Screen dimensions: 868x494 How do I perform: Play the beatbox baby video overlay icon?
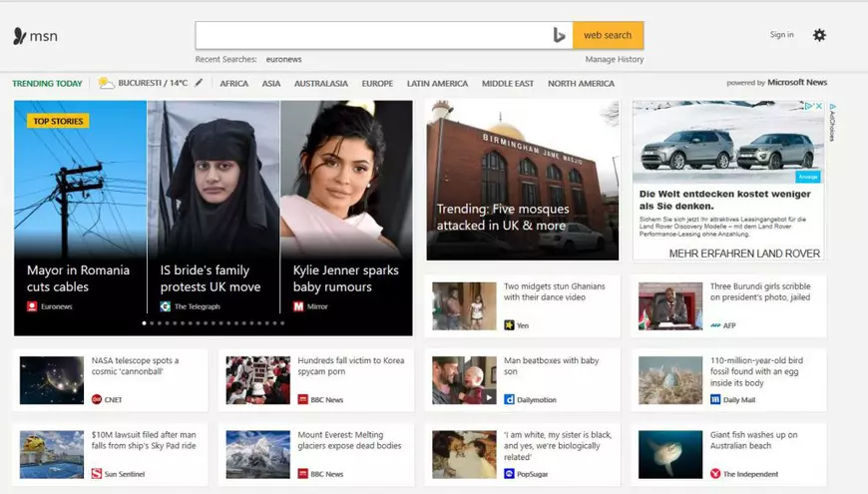click(489, 397)
